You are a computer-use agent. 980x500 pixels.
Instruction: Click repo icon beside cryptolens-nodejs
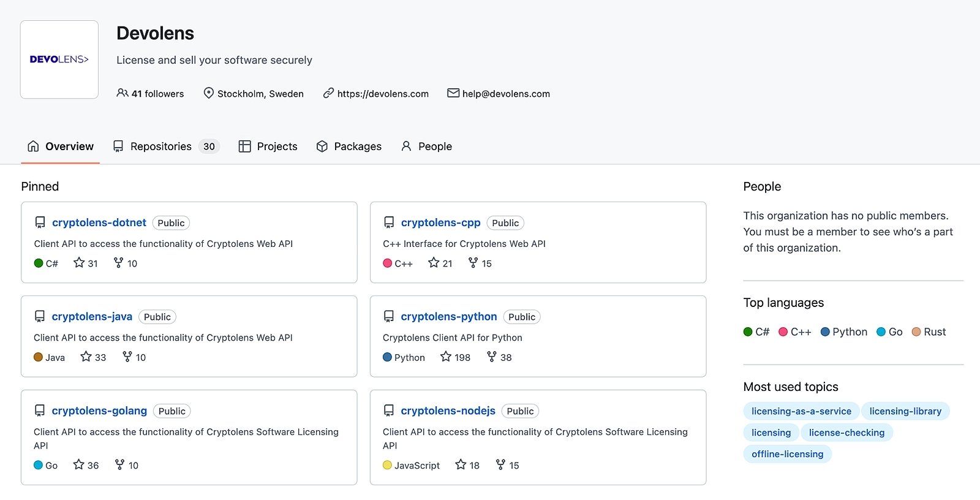click(389, 411)
